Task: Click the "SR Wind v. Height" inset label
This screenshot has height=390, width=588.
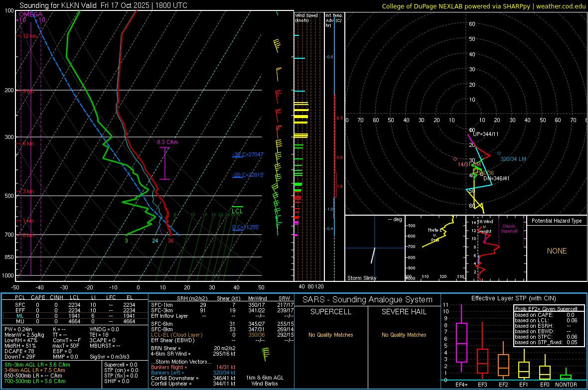Action: [x=485, y=227]
